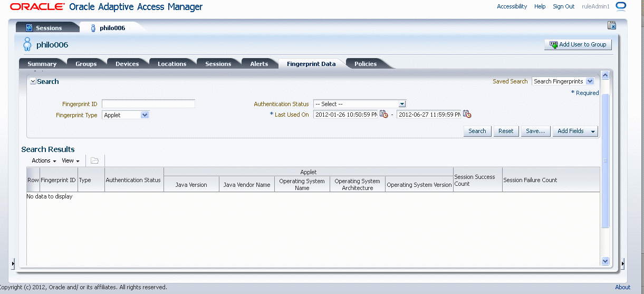Switch to the Locations tab
The image size is (644, 294).
[172, 64]
